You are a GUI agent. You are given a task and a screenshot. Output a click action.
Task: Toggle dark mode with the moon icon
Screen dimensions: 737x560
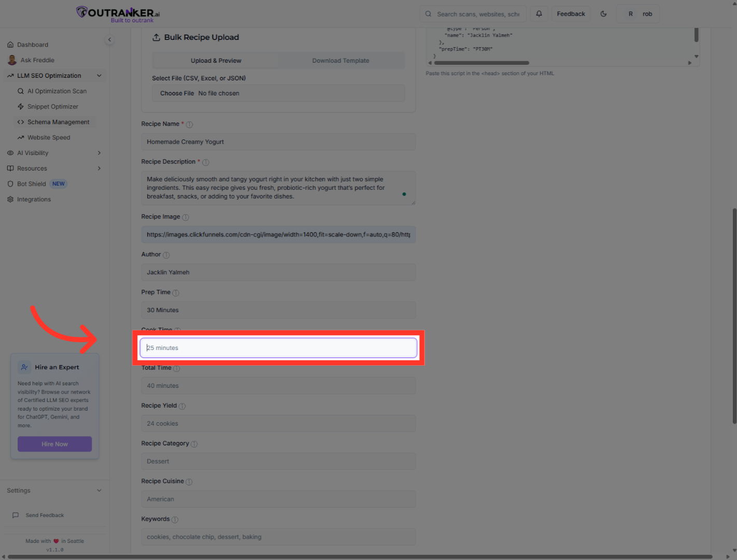click(x=603, y=14)
